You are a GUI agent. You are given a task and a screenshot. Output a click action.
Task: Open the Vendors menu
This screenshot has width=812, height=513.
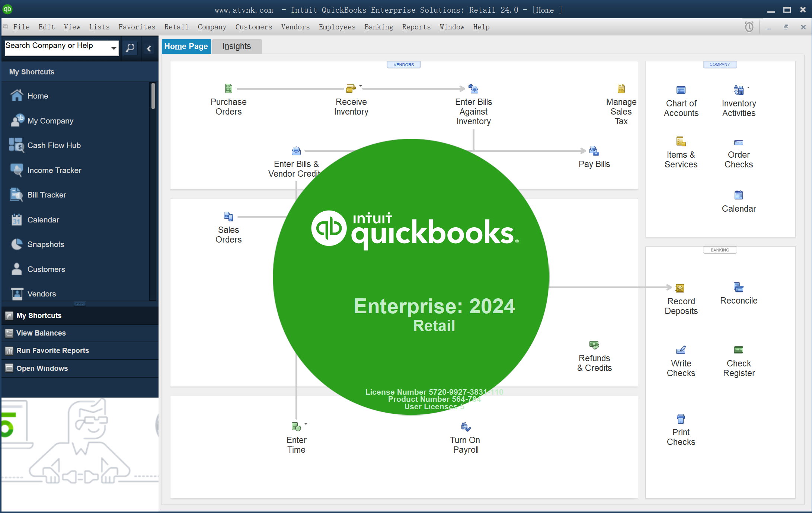click(x=295, y=27)
